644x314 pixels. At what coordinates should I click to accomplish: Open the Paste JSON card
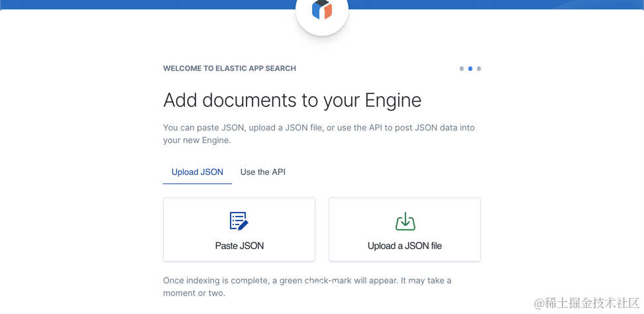239,229
